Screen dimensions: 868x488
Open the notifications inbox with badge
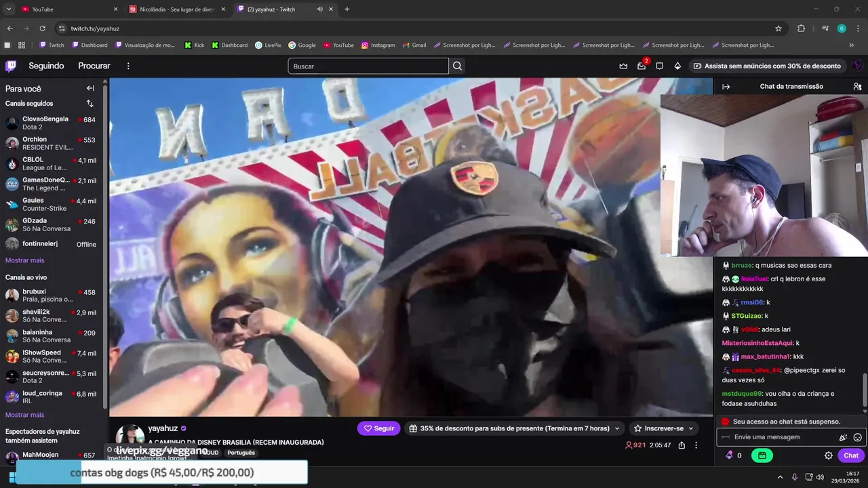pos(642,66)
